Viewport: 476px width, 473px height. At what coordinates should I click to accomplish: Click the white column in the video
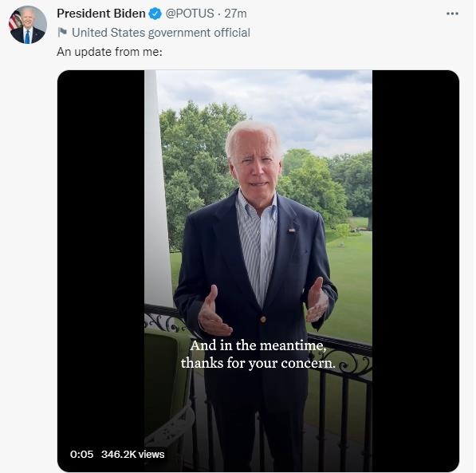157,188
